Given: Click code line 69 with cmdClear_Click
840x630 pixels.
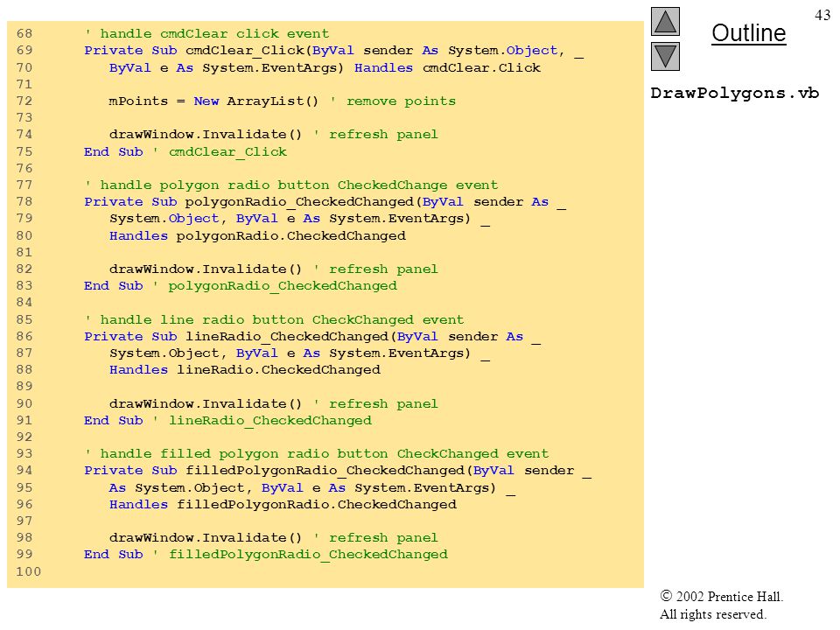Looking at the screenshot, I should (333, 51).
